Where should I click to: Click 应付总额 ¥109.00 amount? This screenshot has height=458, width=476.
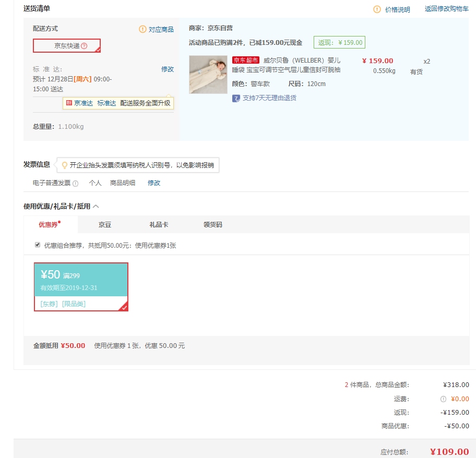tap(449, 452)
